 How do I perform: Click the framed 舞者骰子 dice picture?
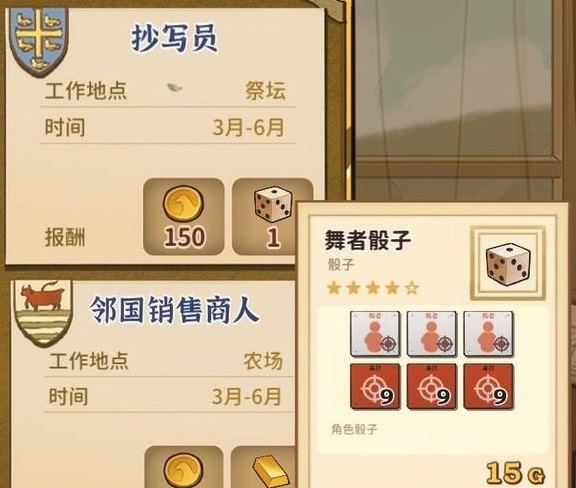point(508,263)
